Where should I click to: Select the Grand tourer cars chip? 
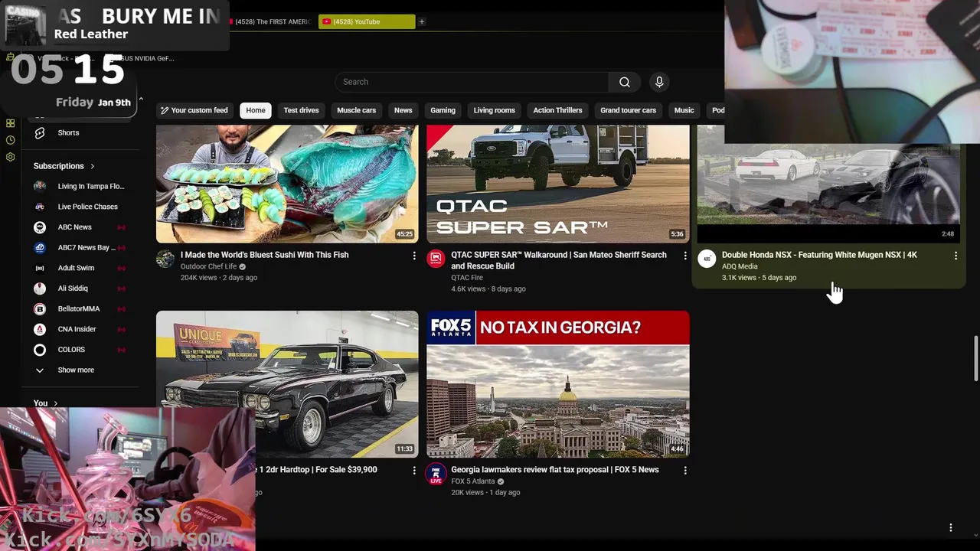tap(628, 110)
